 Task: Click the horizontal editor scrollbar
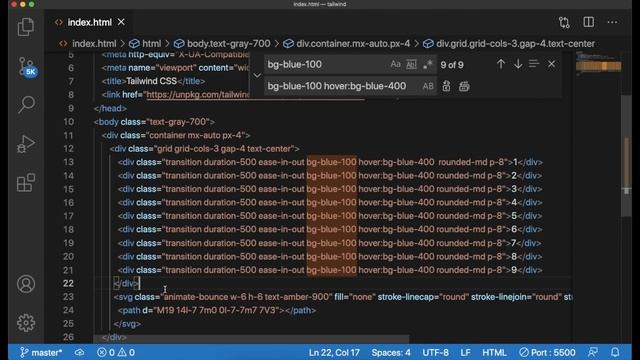[251, 339]
